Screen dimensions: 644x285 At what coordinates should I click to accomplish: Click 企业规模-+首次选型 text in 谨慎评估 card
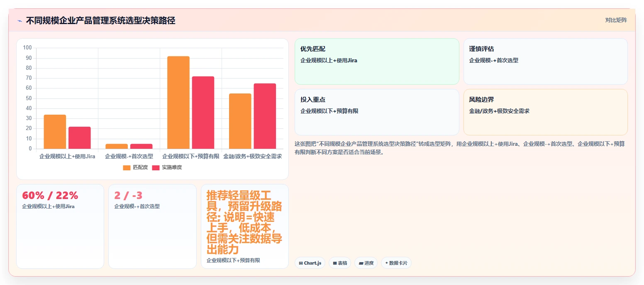[x=493, y=60]
